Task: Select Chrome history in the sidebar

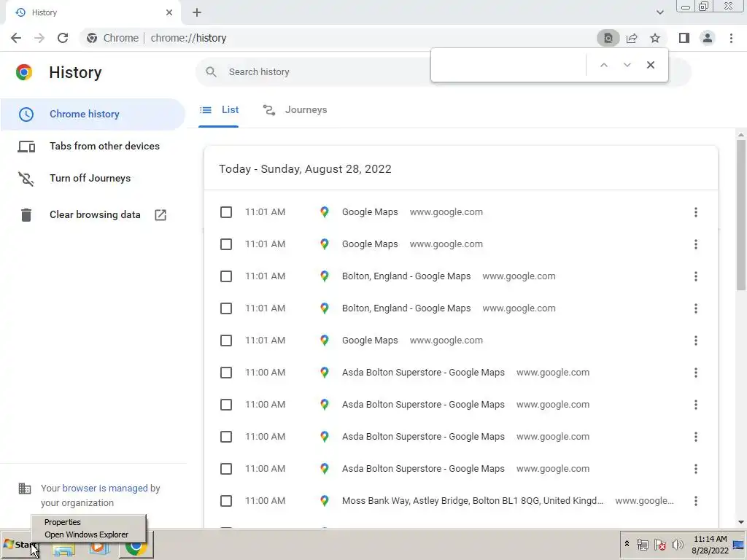Action: coord(93,114)
